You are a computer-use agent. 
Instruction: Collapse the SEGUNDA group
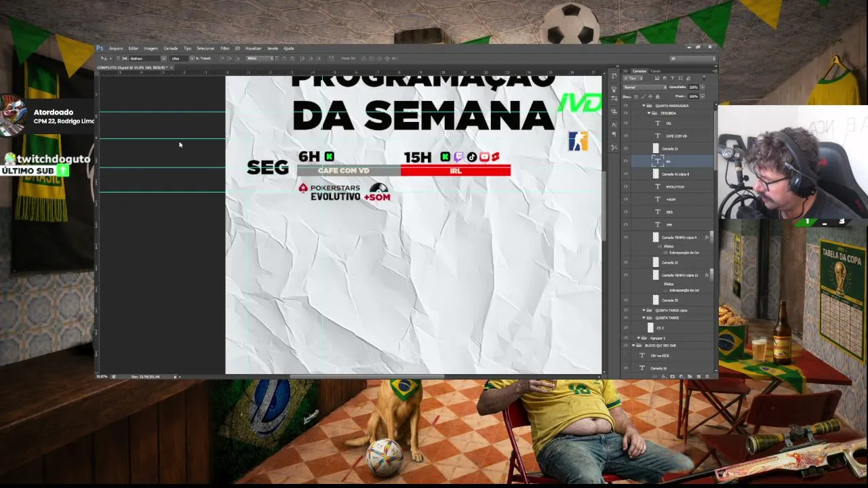649,113
